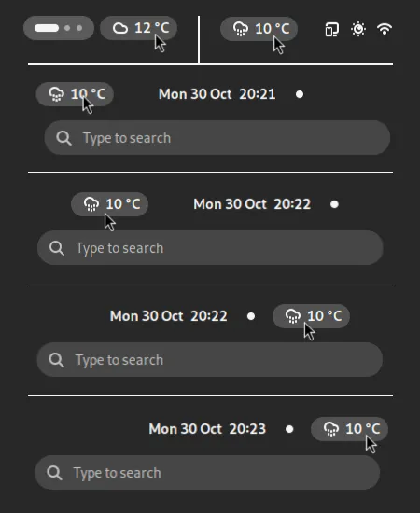Open the 12 °C cloudy weather button
The width and height of the screenshot is (420, 513).
pos(138,28)
